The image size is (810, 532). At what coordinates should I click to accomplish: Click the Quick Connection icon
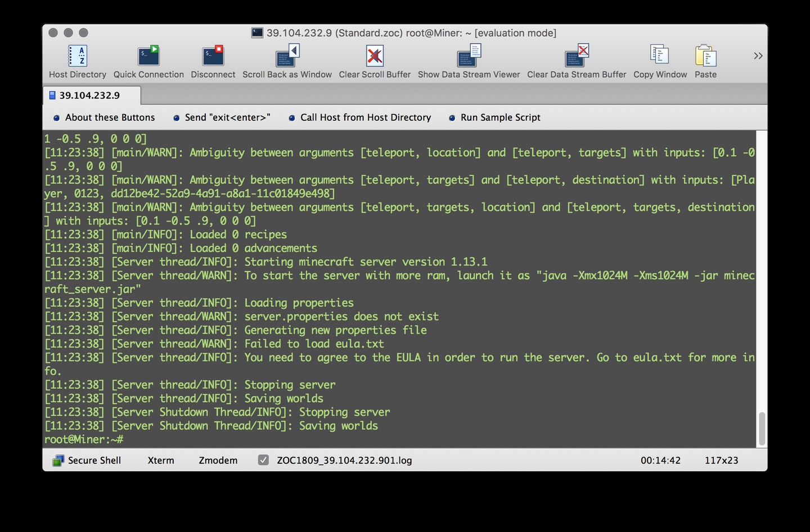point(148,56)
